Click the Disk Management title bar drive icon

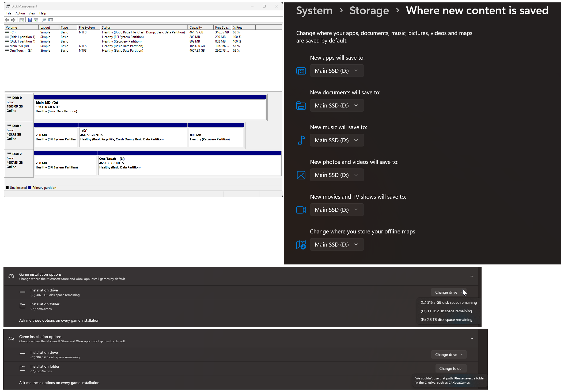(8, 6)
